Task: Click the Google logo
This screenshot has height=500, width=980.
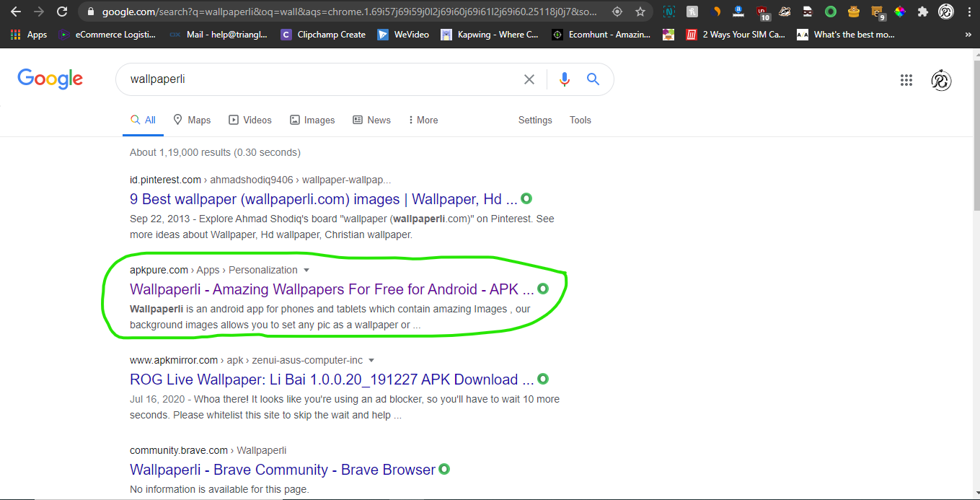Action: (x=50, y=79)
